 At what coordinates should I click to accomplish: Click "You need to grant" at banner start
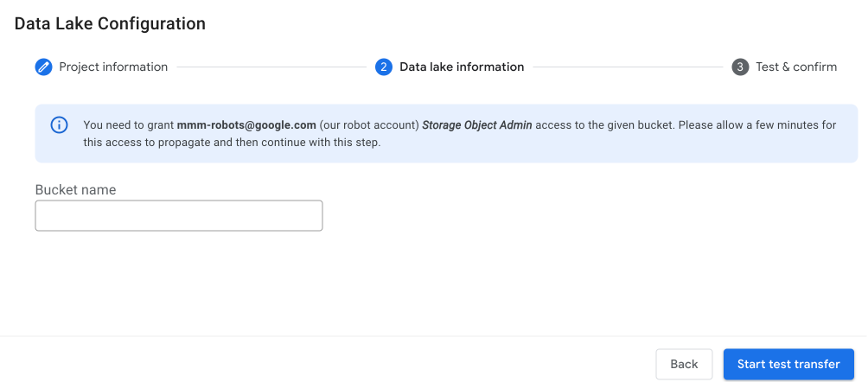[x=128, y=125]
